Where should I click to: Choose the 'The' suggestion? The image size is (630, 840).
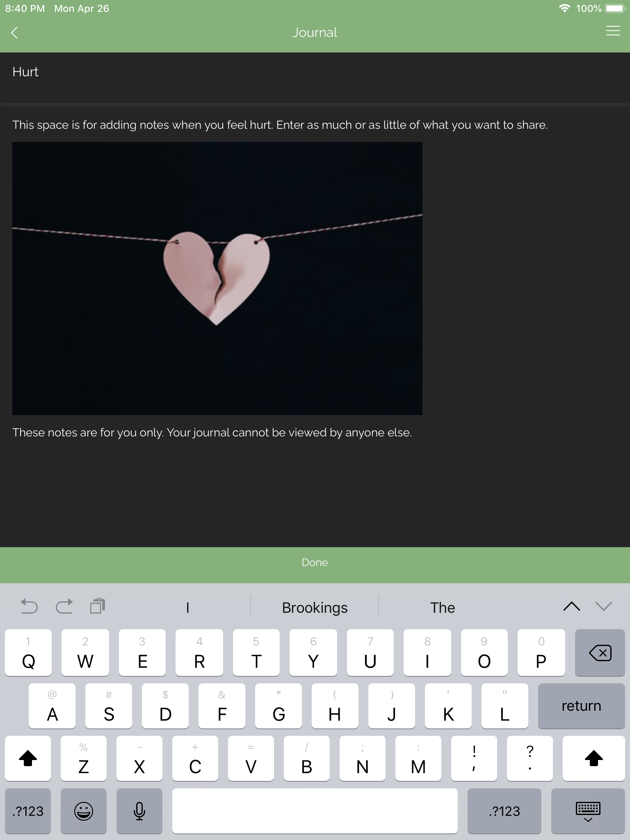click(x=443, y=607)
